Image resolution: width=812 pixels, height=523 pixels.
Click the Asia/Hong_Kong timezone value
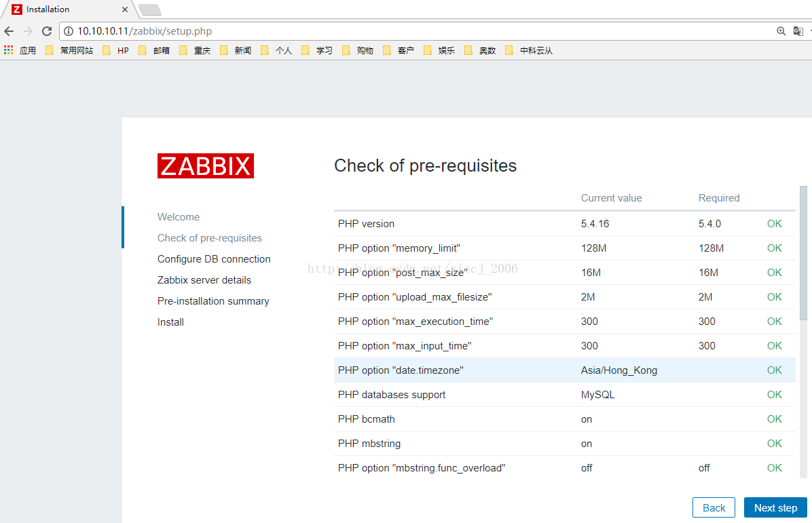click(x=619, y=370)
